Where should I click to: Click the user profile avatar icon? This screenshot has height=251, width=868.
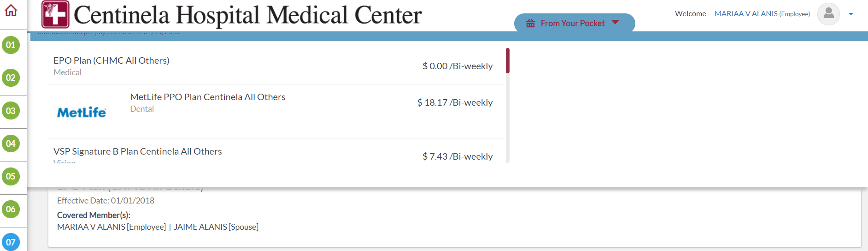828,14
